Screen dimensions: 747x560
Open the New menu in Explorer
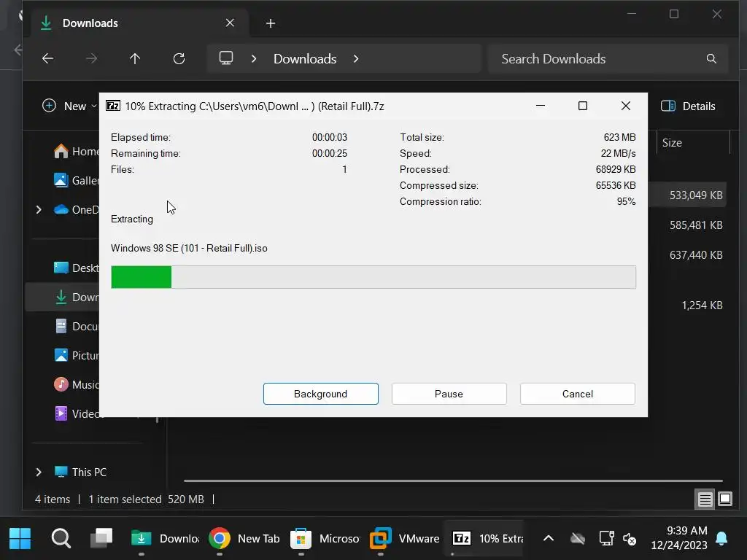click(69, 106)
